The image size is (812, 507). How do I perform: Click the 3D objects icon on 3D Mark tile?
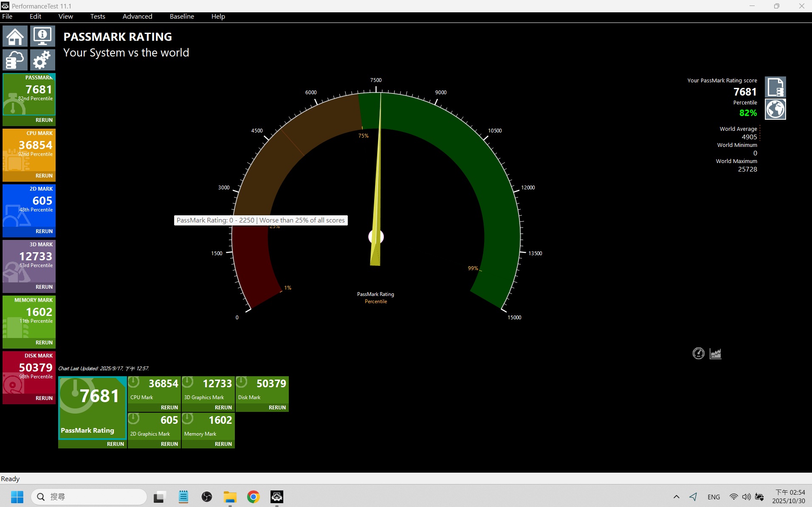click(16, 272)
